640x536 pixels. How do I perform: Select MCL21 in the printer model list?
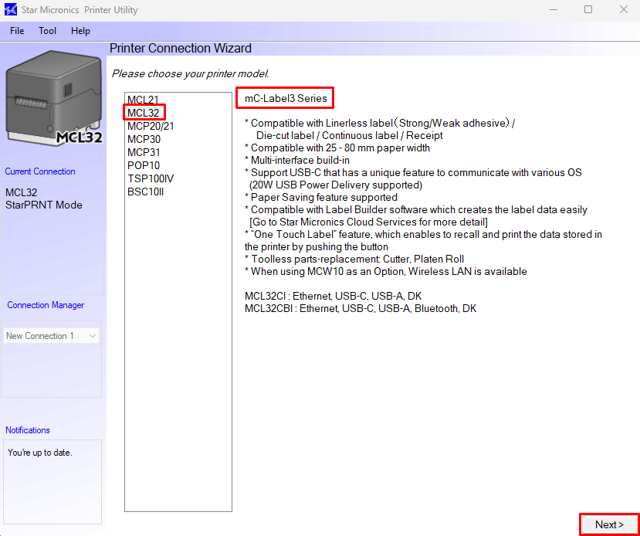pos(143,100)
